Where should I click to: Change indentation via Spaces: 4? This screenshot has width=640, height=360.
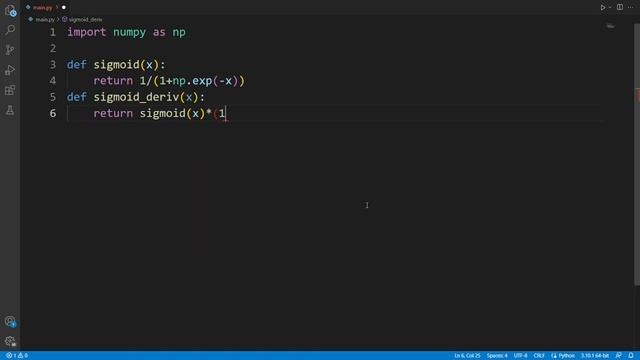(x=497, y=356)
